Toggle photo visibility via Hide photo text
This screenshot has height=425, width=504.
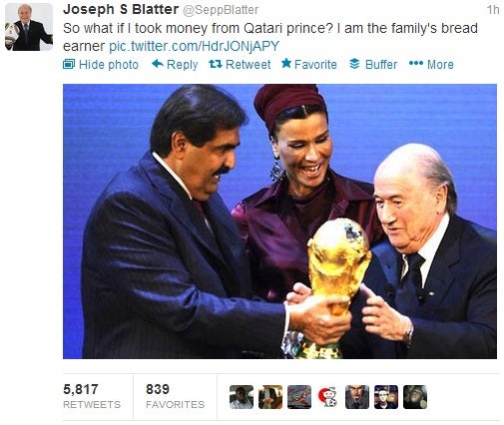coord(109,65)
